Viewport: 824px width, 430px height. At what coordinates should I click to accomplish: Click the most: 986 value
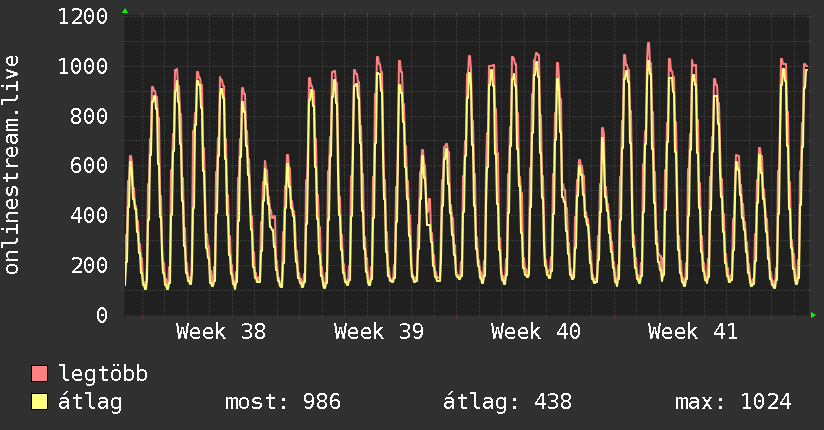coord(283,402)
